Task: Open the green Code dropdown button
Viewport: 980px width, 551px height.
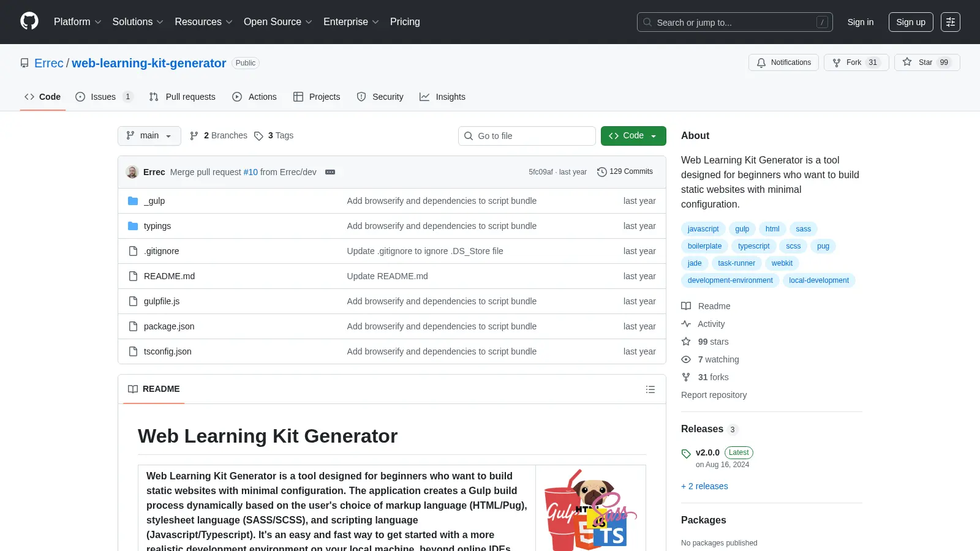Action: click(x=633, y=136)
